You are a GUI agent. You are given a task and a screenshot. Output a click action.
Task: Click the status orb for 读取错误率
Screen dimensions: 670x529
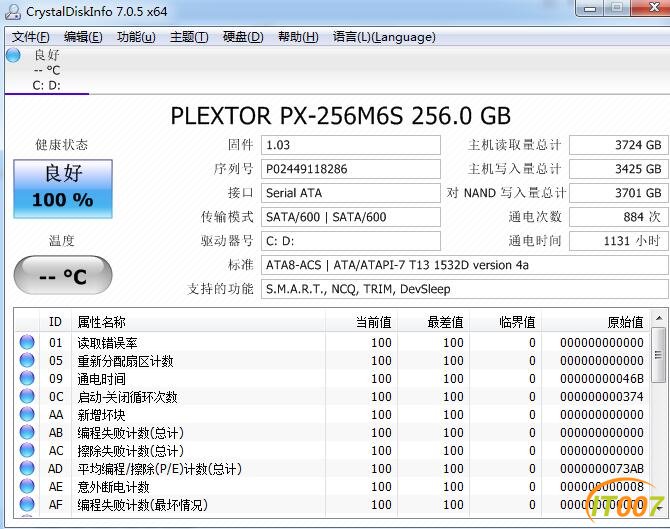pos(27,342)
